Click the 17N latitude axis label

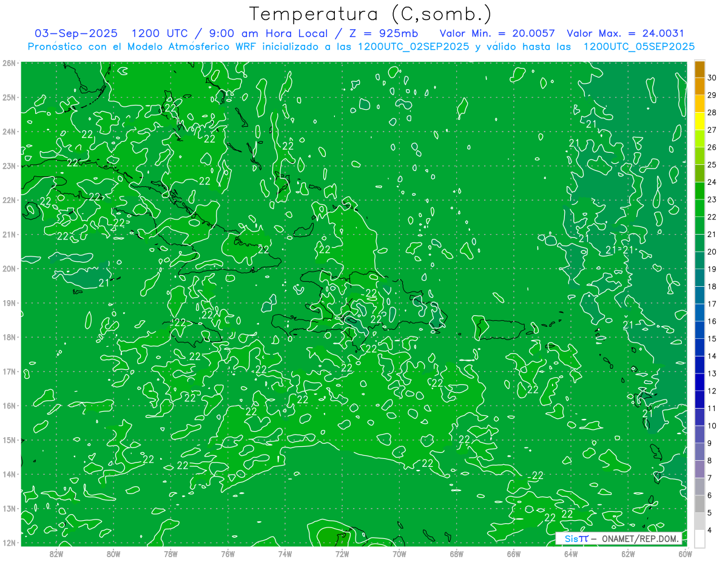click(x=9, y=372)
